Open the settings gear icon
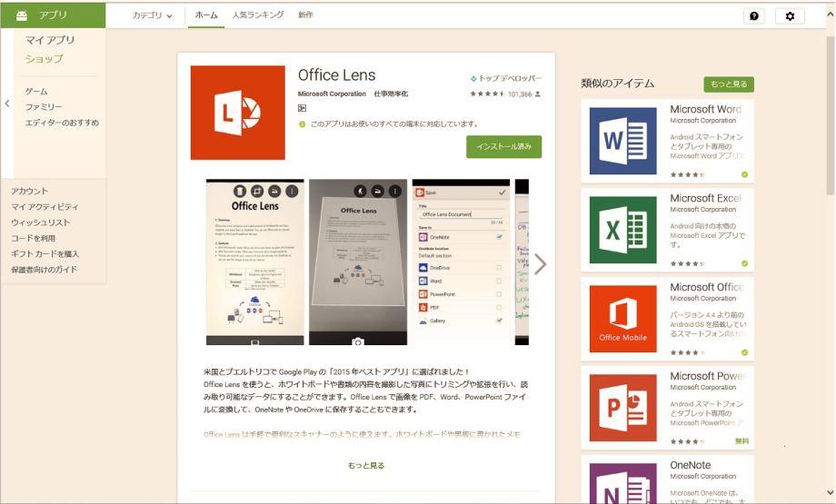The height and width of the screenshot is (504, 836). pyautogui.click(x=790, y=16)
